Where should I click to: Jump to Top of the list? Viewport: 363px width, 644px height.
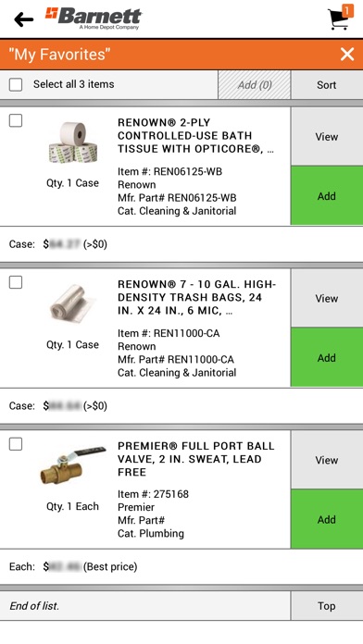click(327, 606)
